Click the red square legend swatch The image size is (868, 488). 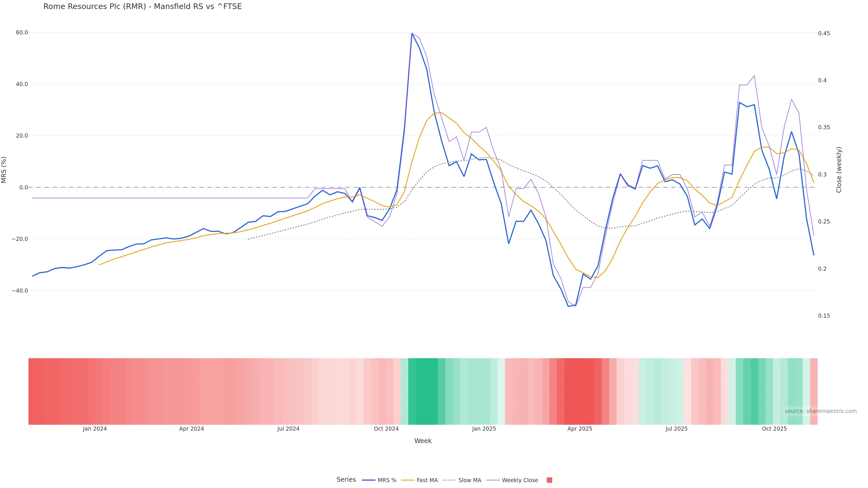(549, 480)
